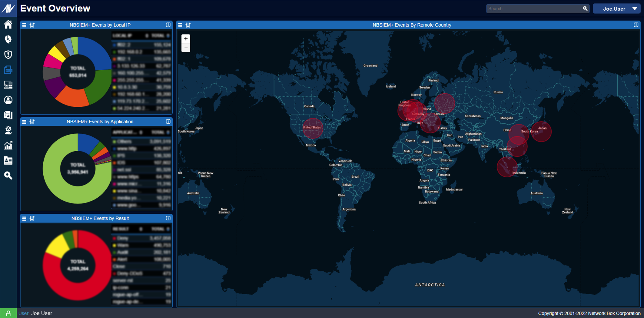Image resolution: width=644 pixels, height=318 pixels.
Task: Open the user account circle icon in sidebar
Action: coord(8,100)
